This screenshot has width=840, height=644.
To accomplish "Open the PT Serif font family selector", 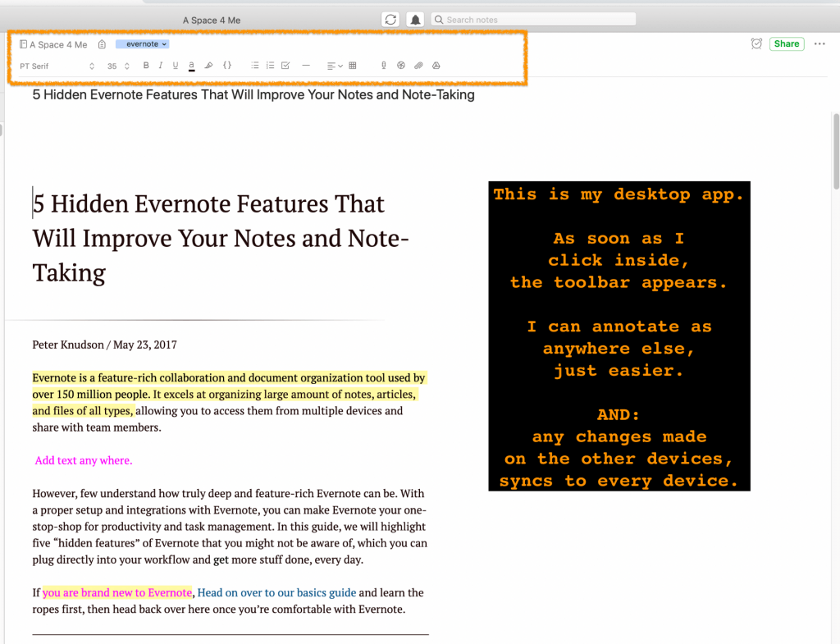I will tap(57, 66).
